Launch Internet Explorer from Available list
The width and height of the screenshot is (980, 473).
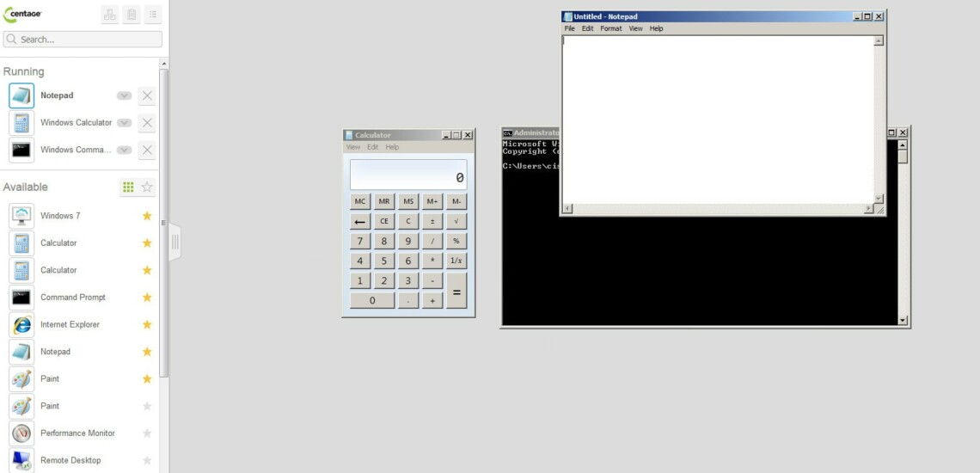pos(21,324)
